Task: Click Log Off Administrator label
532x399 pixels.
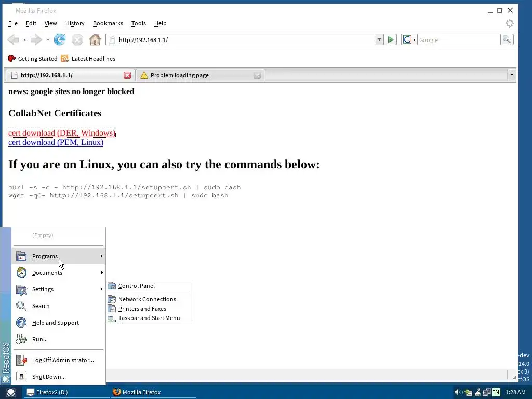Action: click(x=63, y=361)
